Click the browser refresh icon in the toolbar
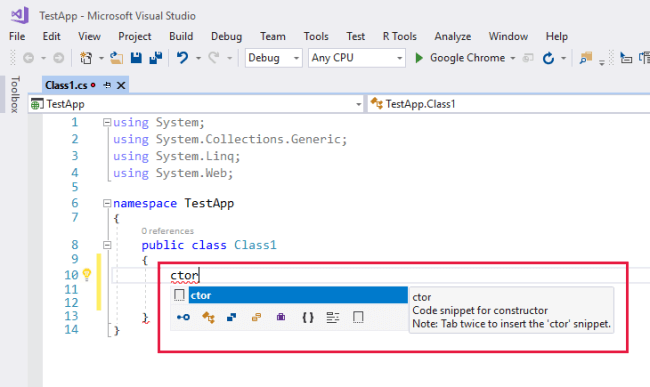This screenshot has height=387, width=650. (548, 58)
